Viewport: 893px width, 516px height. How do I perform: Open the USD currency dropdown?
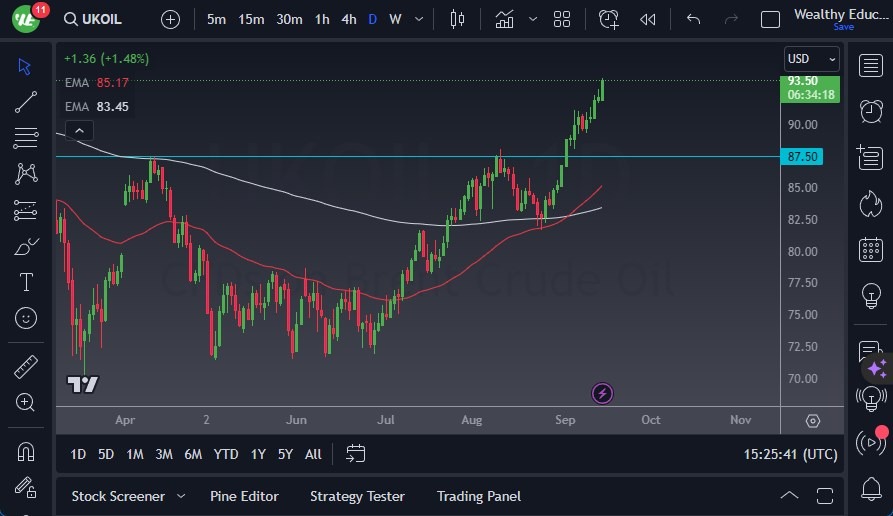coord(810,59)
